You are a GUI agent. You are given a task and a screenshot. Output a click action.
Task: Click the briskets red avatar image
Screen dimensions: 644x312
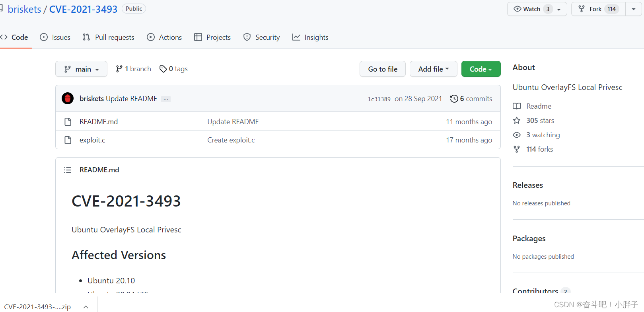(68, 98)
